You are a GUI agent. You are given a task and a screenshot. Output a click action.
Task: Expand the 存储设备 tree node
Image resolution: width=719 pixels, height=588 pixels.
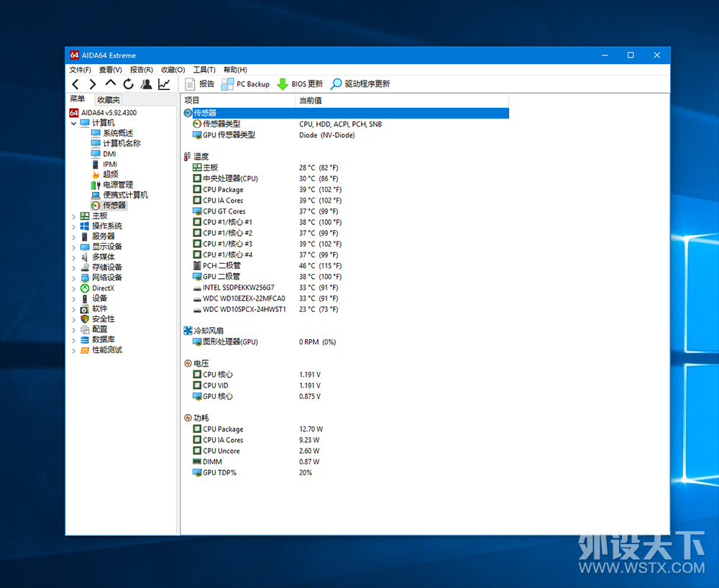[x=73, y=267]
